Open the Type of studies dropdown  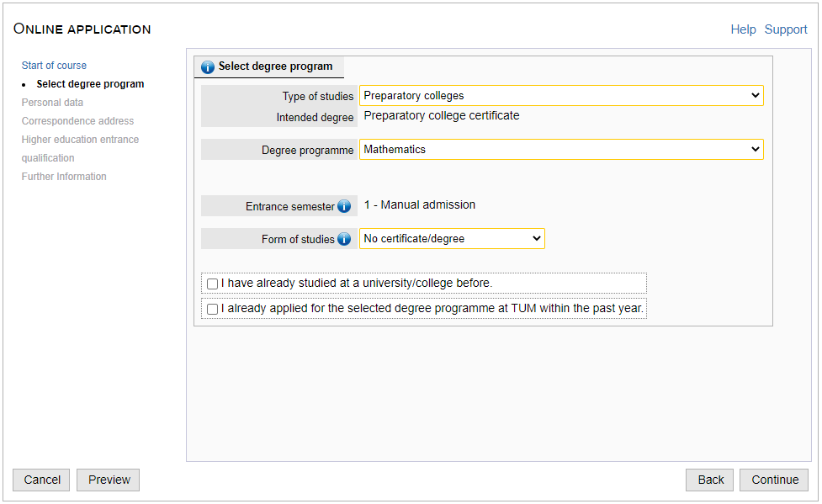click(561, 96)
